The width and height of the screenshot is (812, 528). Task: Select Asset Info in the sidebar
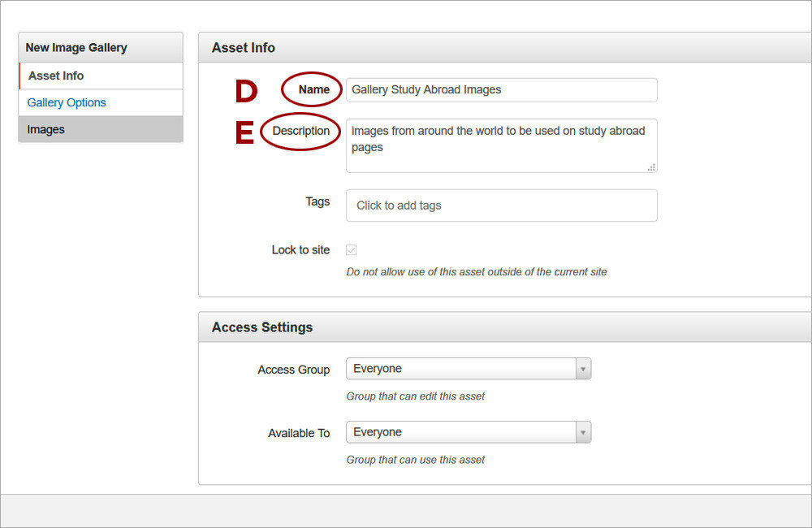(55, 76)
